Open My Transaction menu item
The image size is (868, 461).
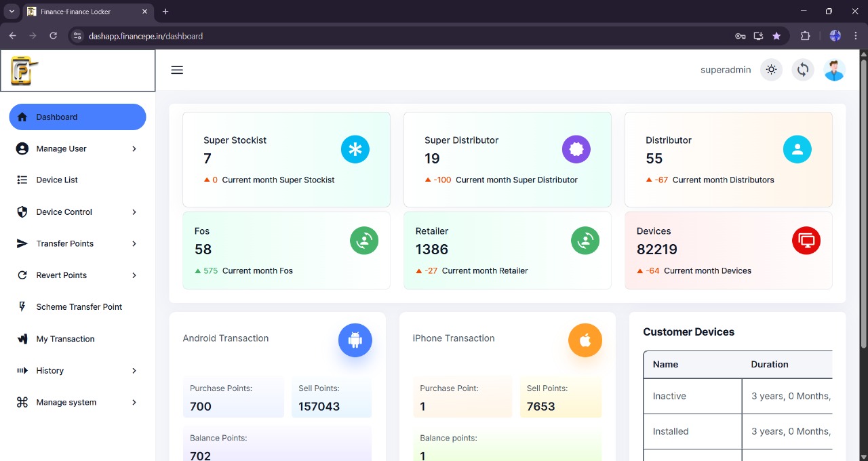point(77,338)
